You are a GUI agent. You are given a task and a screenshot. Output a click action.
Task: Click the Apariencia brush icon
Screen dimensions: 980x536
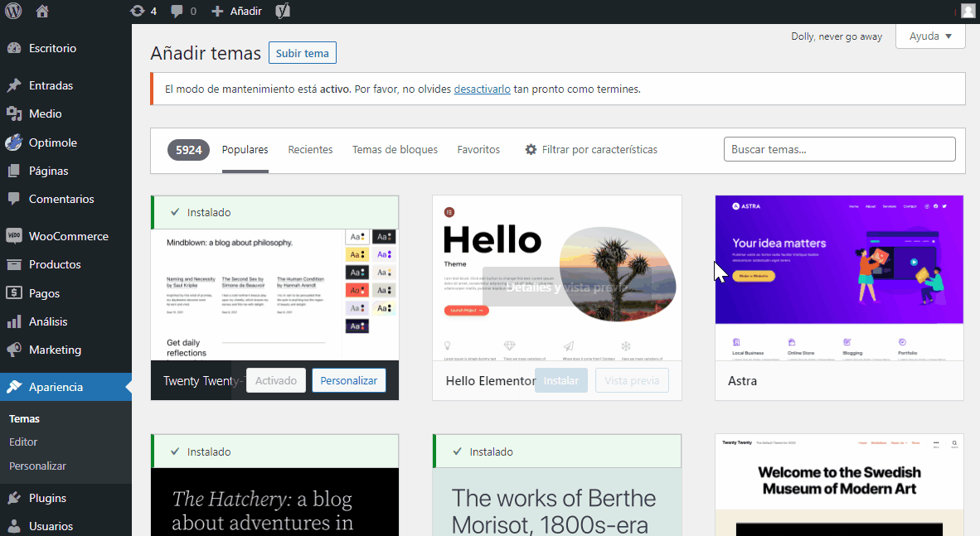tap(14, 387)
